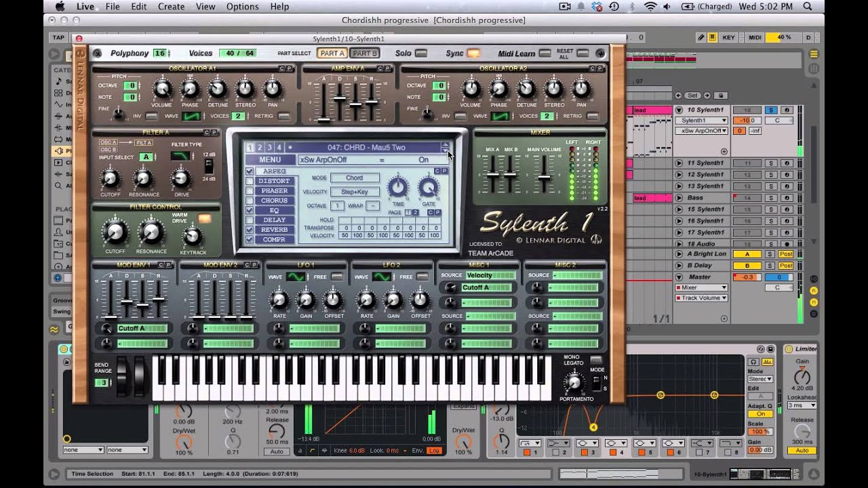Select PART A
The width and height of the screenshot is (868, 488).
coord(332,54)
